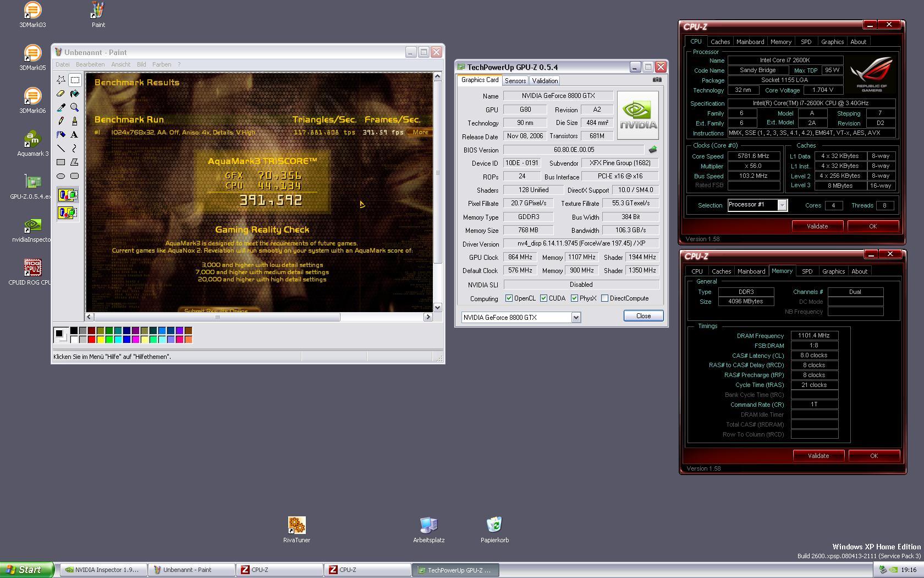The width and height of the screenshot is (924, 578).
Task: Pick the Polygon shape tool
Action: coord(75,162)
